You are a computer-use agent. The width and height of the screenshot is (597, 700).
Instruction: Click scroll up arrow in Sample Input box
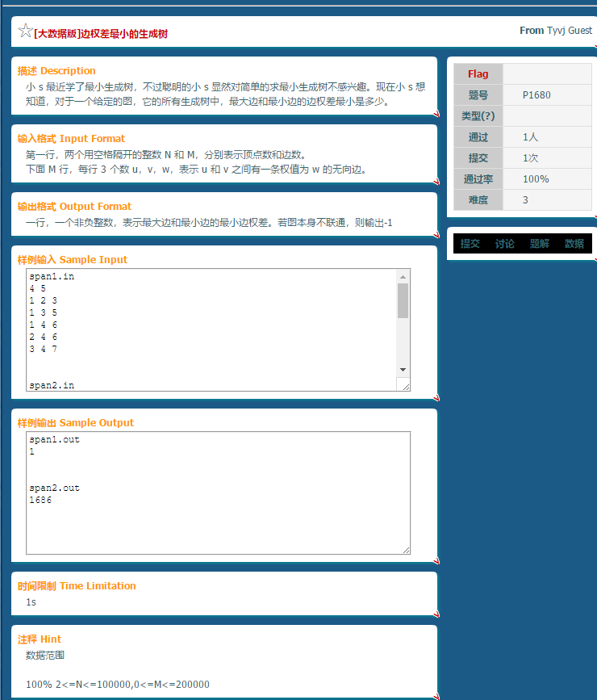point(403,277)
